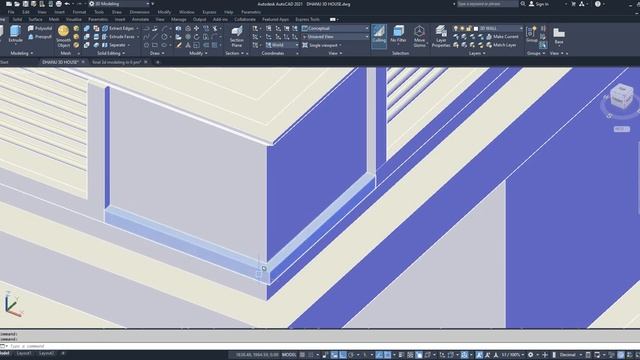The width and height of the screenshot is (640, 360).
Task: Expand the Modeling panel
Action: [x=22, y=53]
